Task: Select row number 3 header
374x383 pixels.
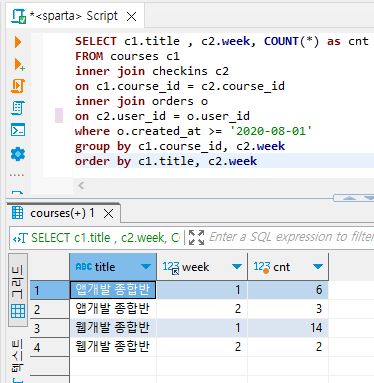Action: pyautogui.click(x=49, y=328)
